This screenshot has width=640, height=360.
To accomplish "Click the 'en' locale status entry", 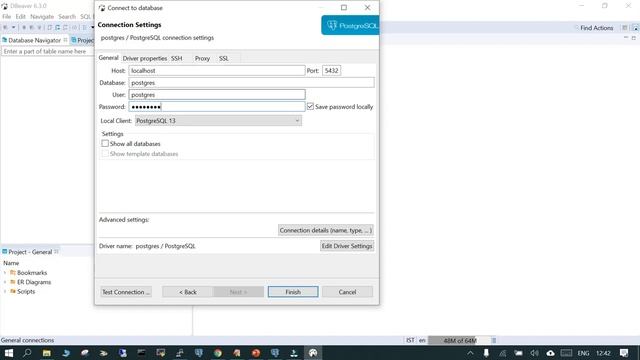I will (x=422, y=340).
